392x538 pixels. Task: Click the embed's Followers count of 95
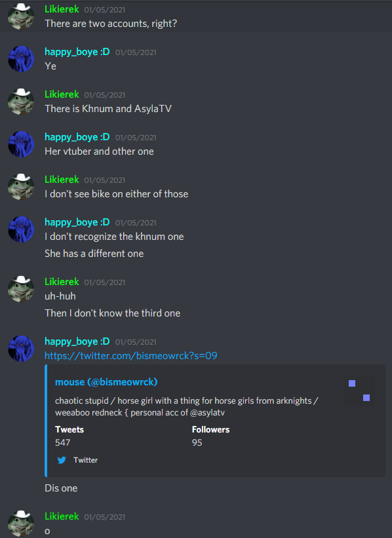pos(197,442)
